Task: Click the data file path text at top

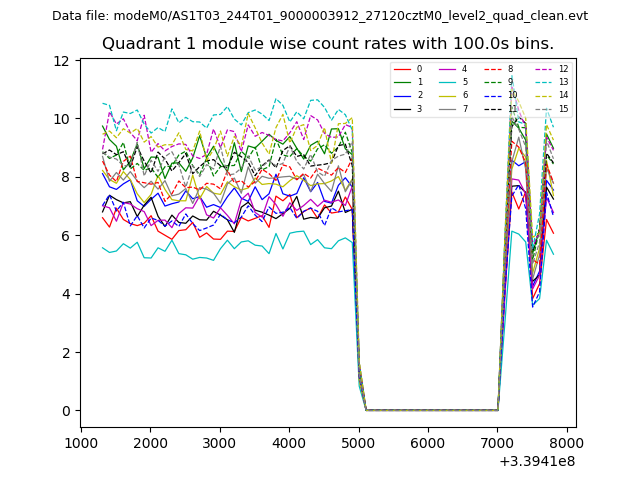Action: 320,15
